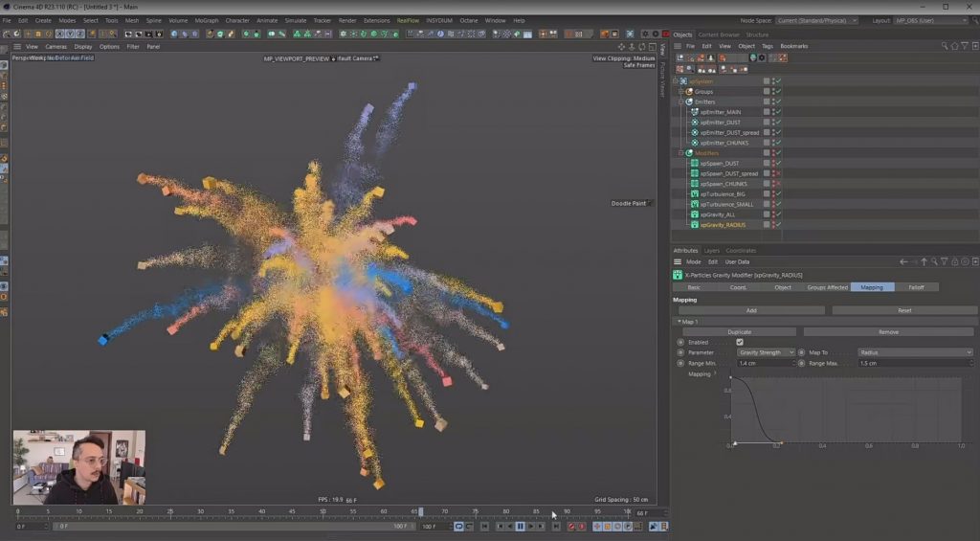Image resolution: width=980 pixels, height=541 pixels.
Task: Click the xpTurbulence_BIG modifier icon
Action: 695,193
